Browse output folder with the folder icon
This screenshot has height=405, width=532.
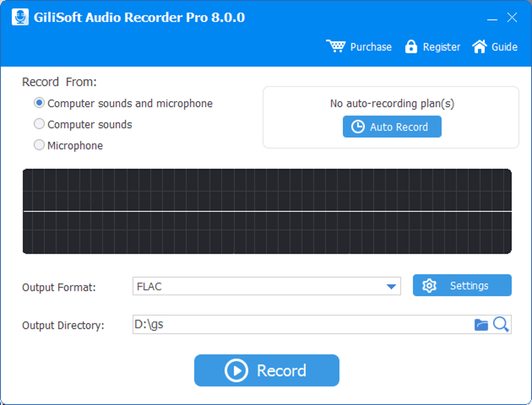tap(481, 325)
